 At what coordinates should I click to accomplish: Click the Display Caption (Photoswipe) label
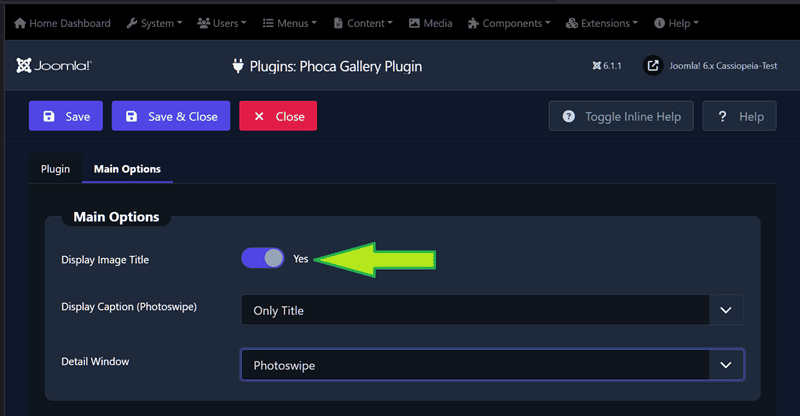click(129, 307)
